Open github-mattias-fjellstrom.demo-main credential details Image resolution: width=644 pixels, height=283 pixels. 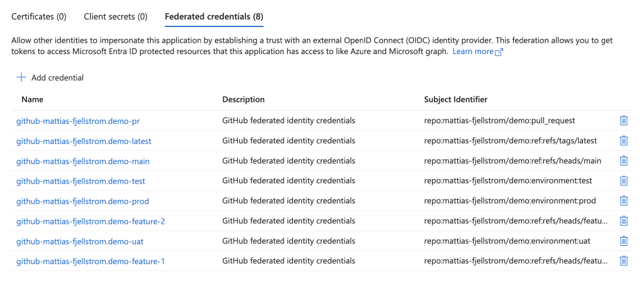click(x=83, y=161)
